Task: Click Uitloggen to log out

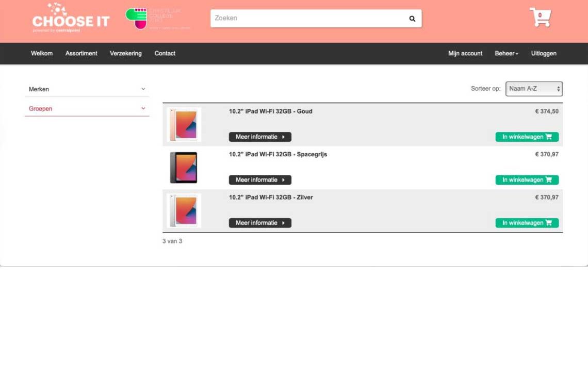Action: (x=543, y=53)
